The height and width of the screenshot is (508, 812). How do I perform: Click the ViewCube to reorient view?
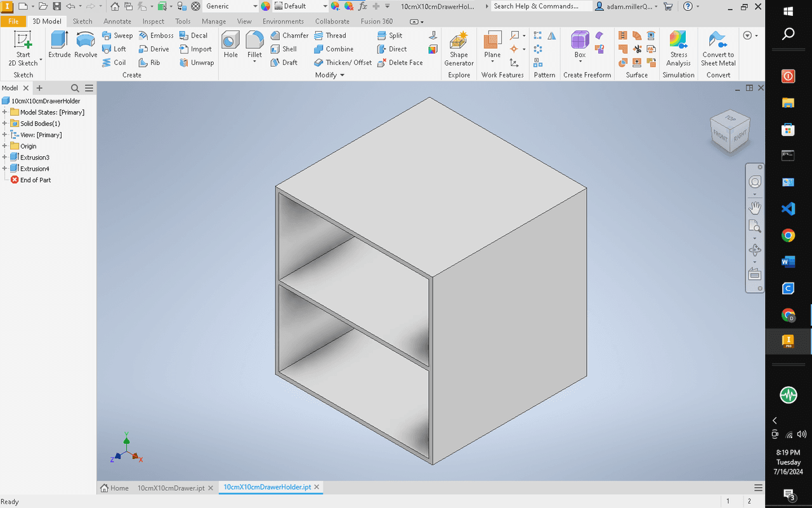coord(730,132)
